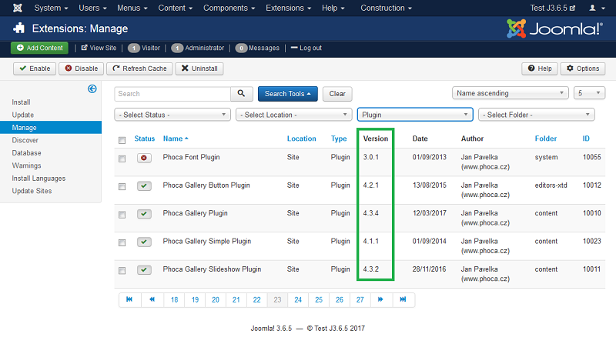Image resolution: width=616 pixels, height=364 pixels.
Task: Open the Name ascending sort dropdown
Action: point(510,94)
